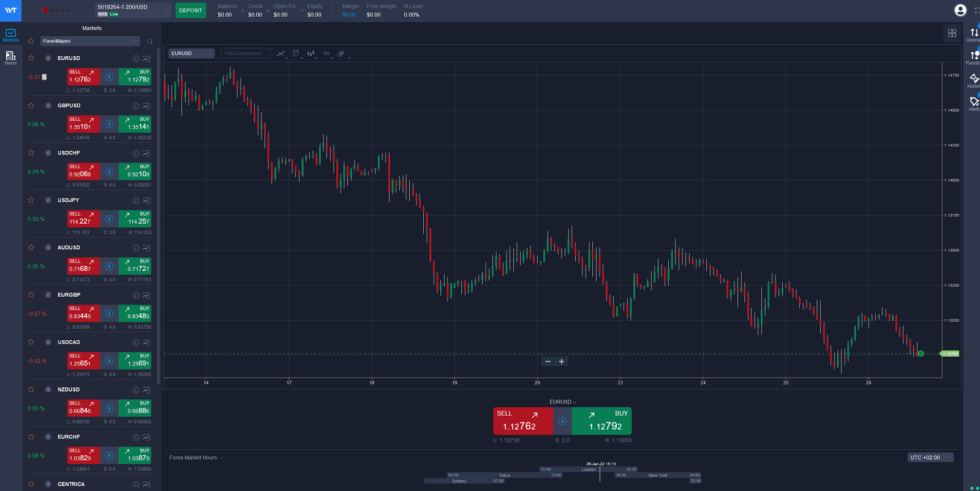The height and width of the screenshot is (491, 980).
Task: Open USDJPY chart icon in list
Action: [x=146, y=200]
